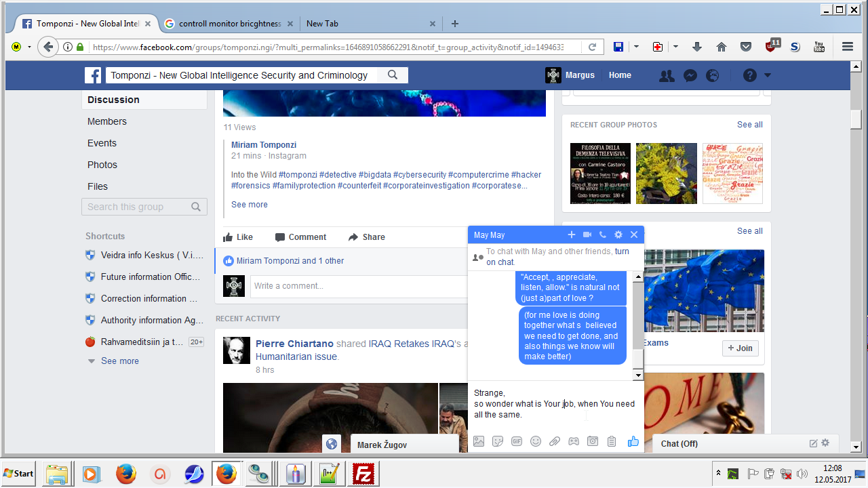Choose a sticker in chat
The height and width of the screenshot is (488, 868).
(498, 441)
